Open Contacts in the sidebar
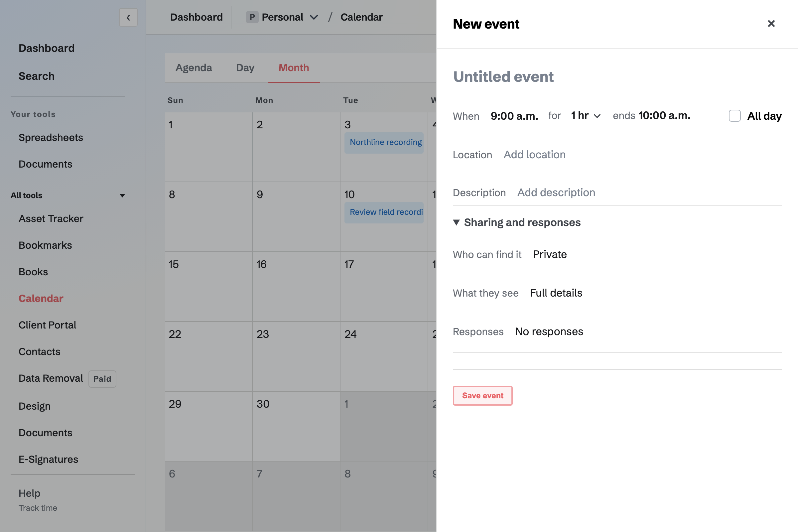The height and width of the screenshot is (532, 798). (x=40, y=352)
